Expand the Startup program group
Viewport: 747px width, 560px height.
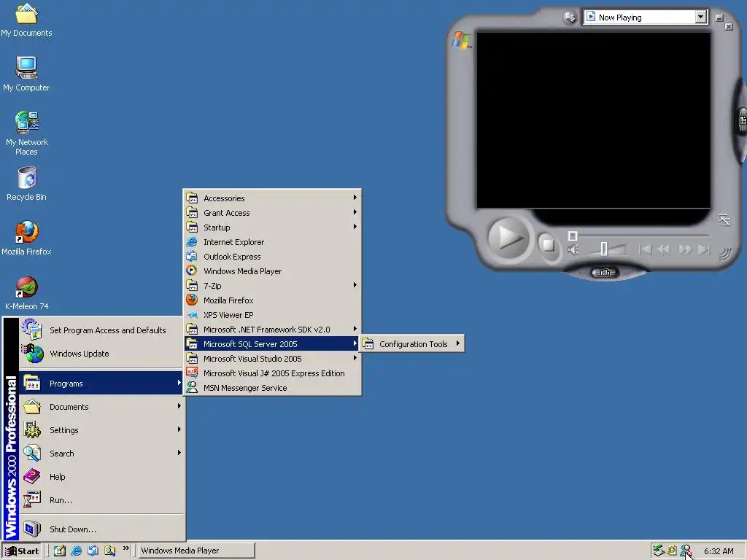point(272,227)
